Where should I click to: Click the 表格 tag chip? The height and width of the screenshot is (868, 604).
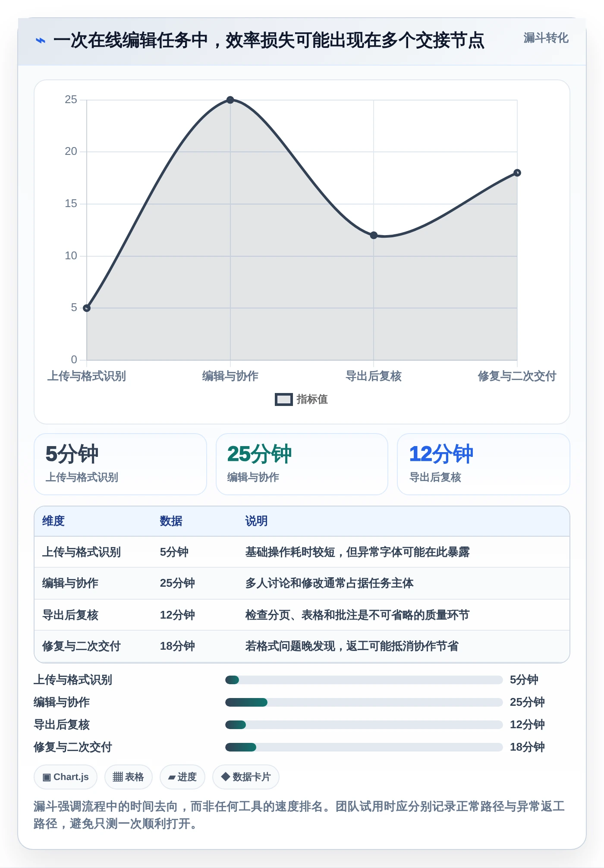128,777
